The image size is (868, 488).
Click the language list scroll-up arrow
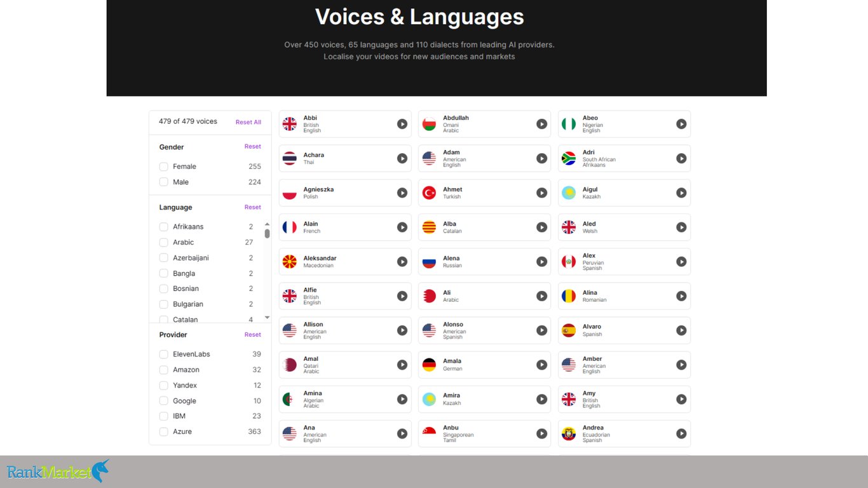point(267,224)
